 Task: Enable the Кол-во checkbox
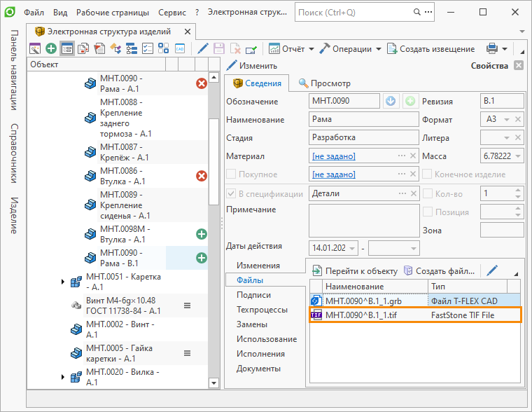428,193
